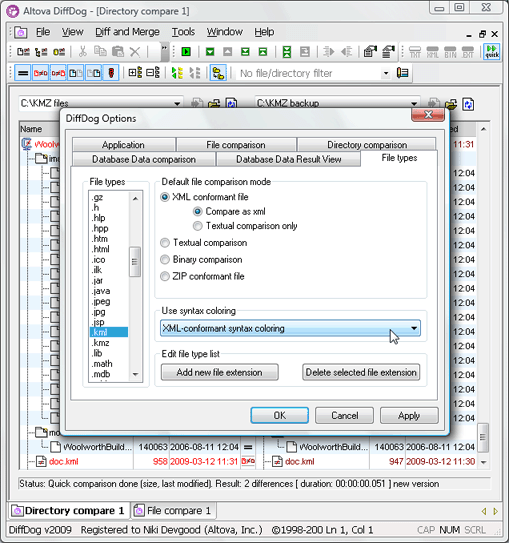This screenshot has width=509, height=543.
Task: Click the Cut scissors icon
Action: click(x=82, y=52)
